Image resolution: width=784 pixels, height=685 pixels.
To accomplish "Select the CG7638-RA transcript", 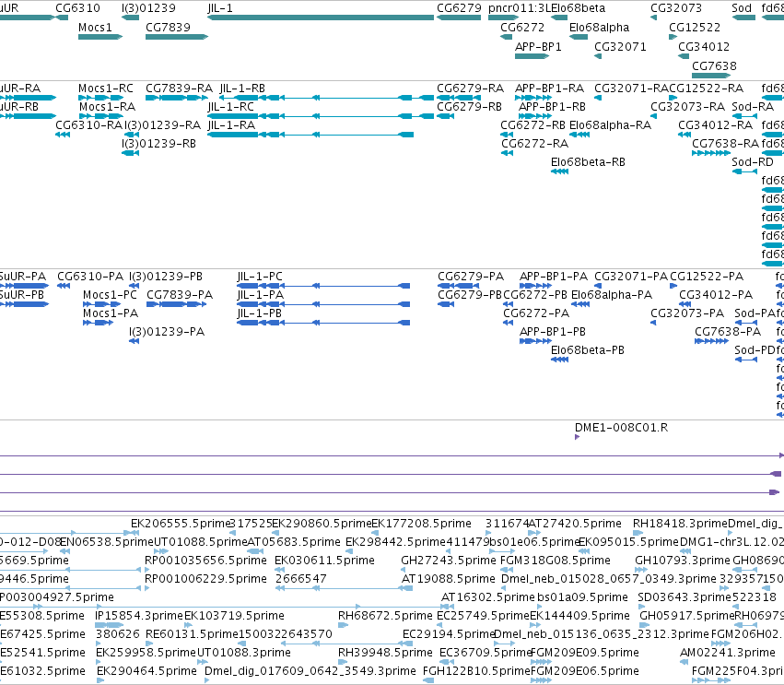I will coord(711,153).
